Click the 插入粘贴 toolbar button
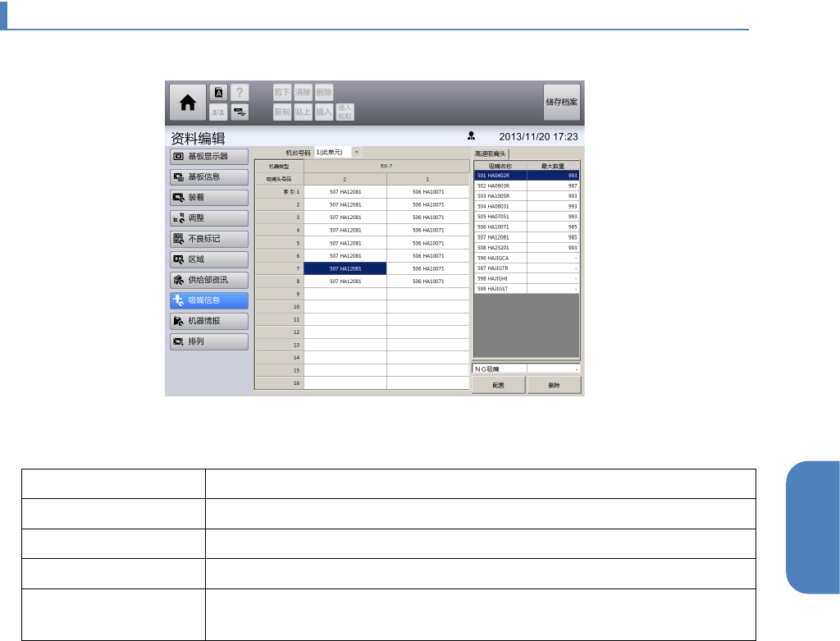Screen dimensions: 840x641 click(345, 112)
